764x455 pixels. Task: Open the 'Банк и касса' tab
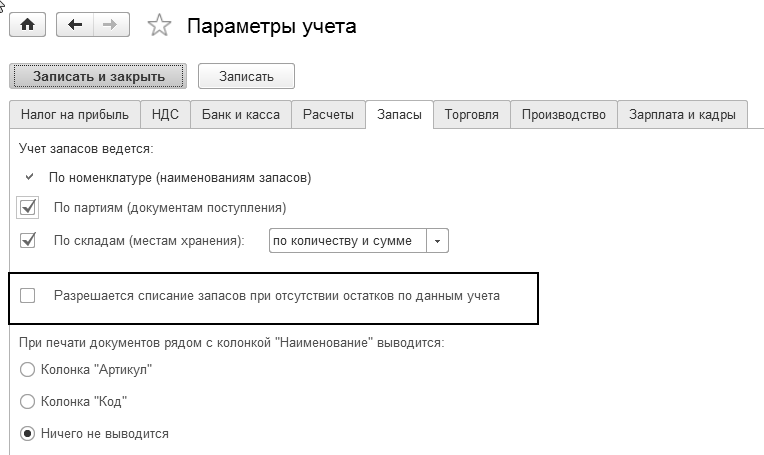pyautogui.click(x=240, y=115)
